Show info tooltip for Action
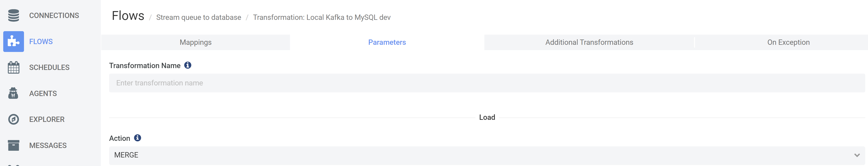Image resolution: width=868 pixels, height=166 pixels. (x=137, y=138)
